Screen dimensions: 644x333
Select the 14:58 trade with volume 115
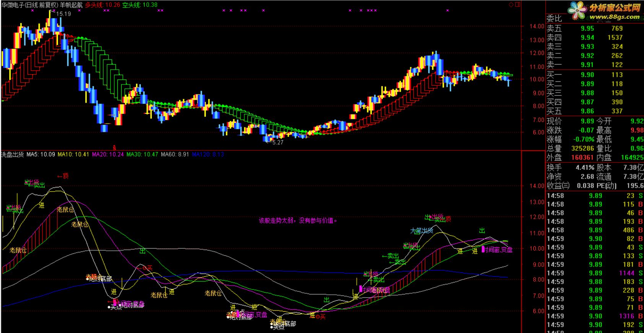(x=595, y=205)
